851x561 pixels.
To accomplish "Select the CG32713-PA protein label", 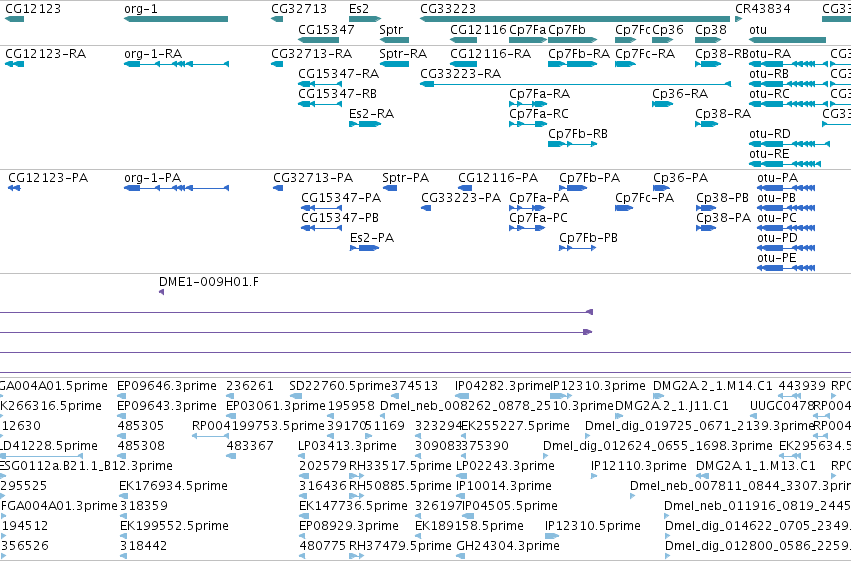I will [313, 178].
